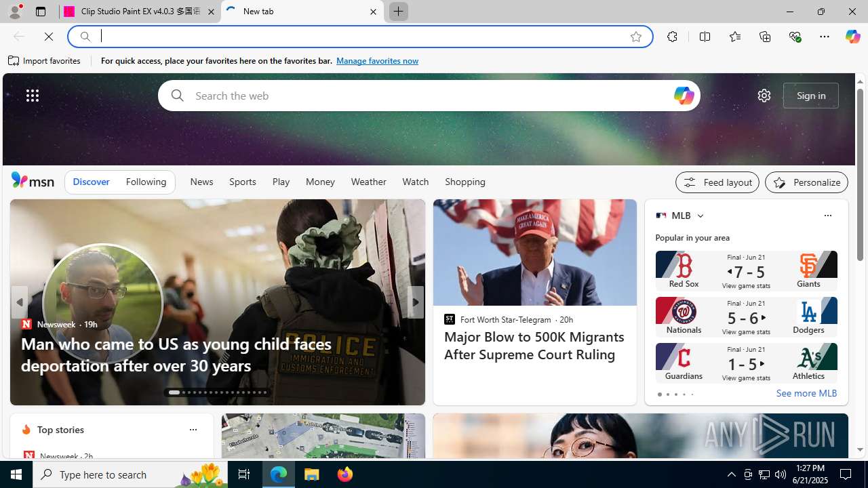Click the msn logo
This screenshot has width=868, height=488.
pos(33,180)
